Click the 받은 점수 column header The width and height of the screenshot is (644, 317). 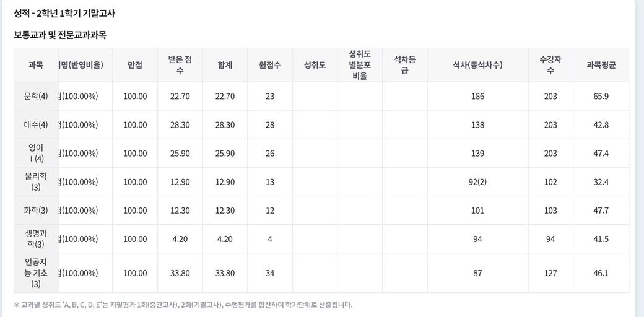point(180,65)
